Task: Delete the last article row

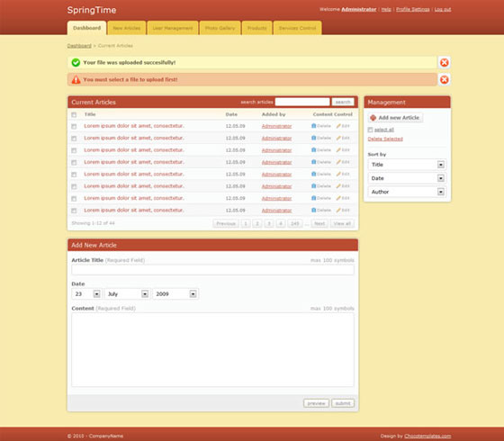Action: [320, 211]
